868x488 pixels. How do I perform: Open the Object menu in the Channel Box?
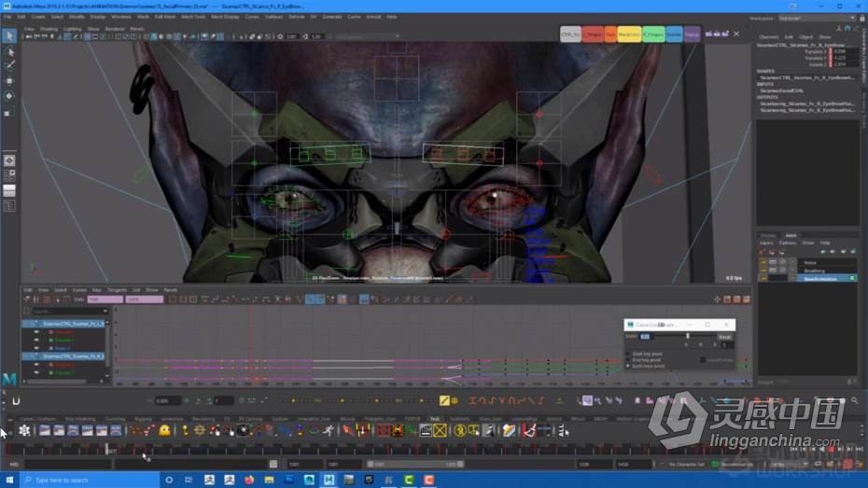coord(805,37)
